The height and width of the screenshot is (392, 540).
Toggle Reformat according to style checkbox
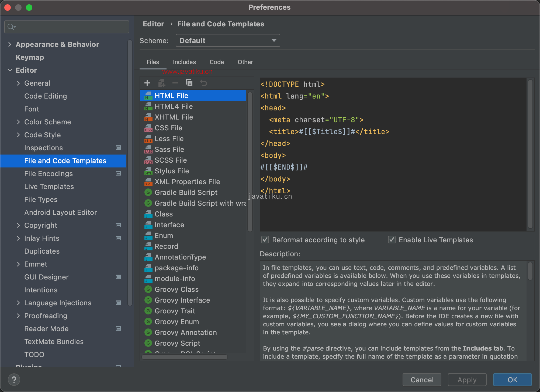click(x=265, y=240)
